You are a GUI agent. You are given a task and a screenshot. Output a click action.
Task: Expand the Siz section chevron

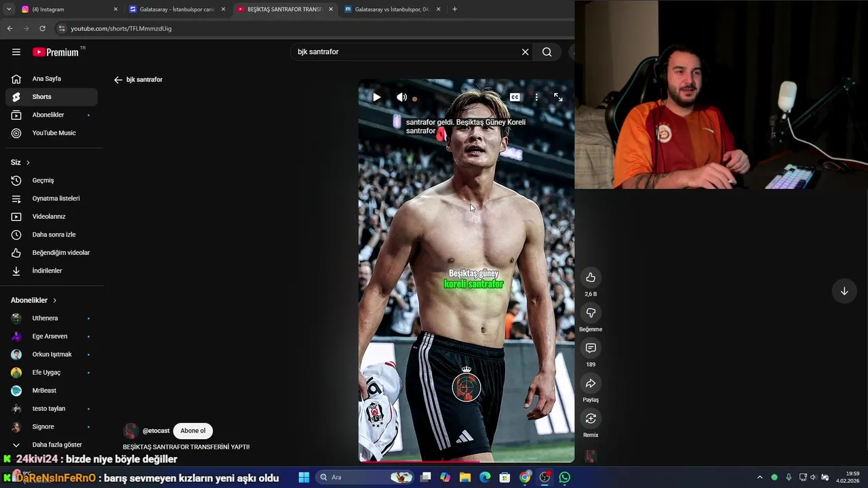tap(28, 163)
